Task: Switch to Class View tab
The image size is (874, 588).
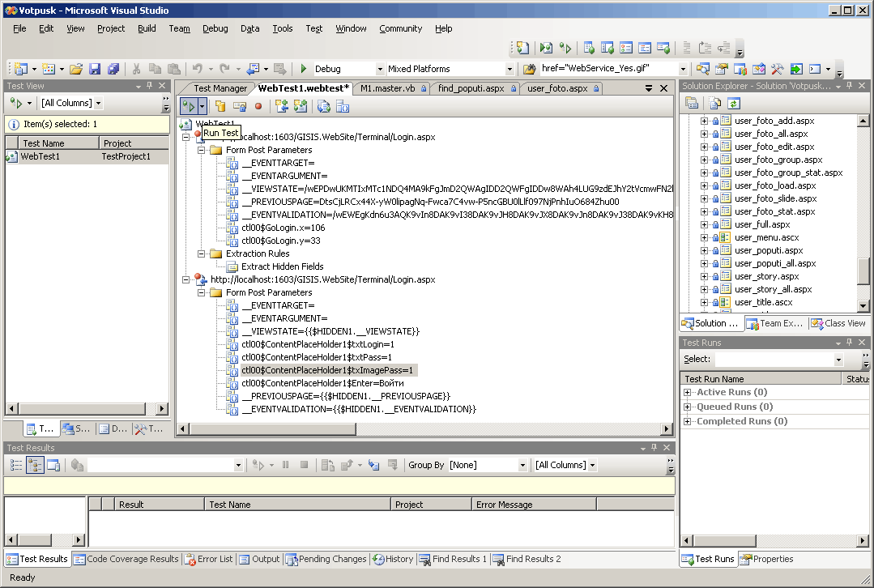Action: (x=839, y=323)
